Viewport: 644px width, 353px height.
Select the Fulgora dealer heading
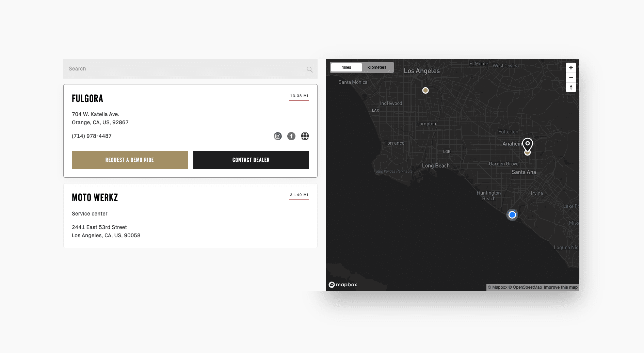tap(87, 99)
